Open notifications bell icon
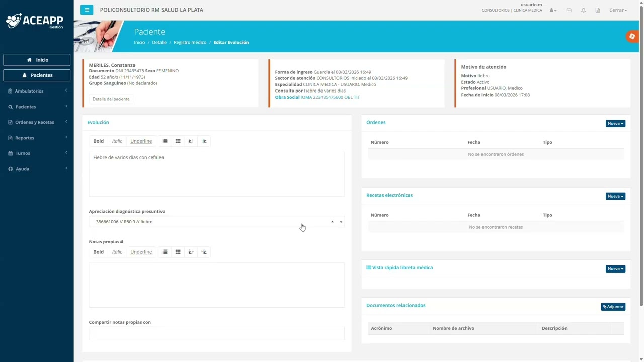The width and height of the screenshot is (644, 362). 583,10
